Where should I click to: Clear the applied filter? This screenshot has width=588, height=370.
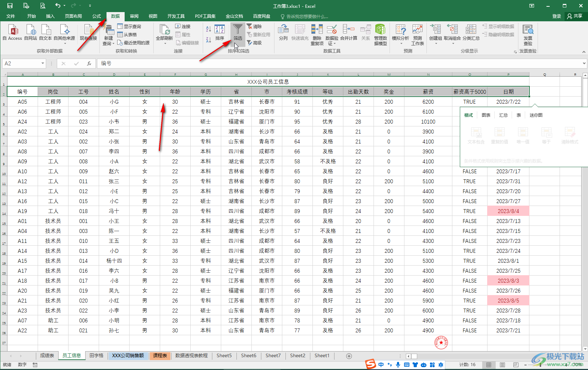tap(254, 26)
